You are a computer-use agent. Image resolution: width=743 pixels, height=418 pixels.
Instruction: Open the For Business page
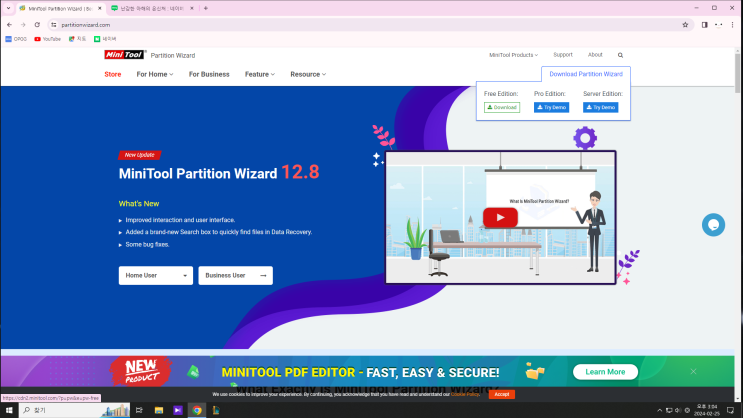pos(209,74)
